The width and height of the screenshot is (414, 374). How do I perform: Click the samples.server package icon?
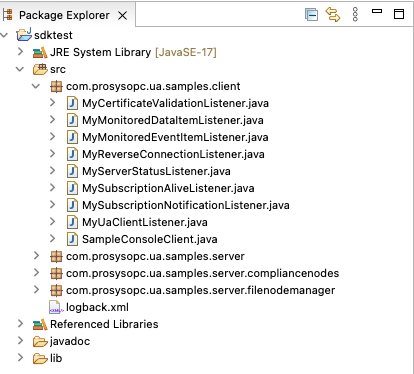[56, 257]
